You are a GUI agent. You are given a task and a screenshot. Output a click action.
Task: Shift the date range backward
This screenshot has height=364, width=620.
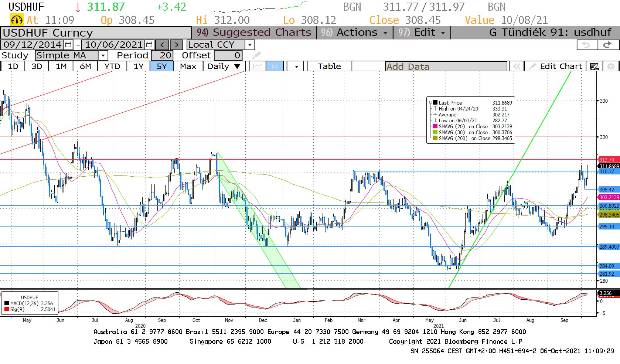pos(162,45)
